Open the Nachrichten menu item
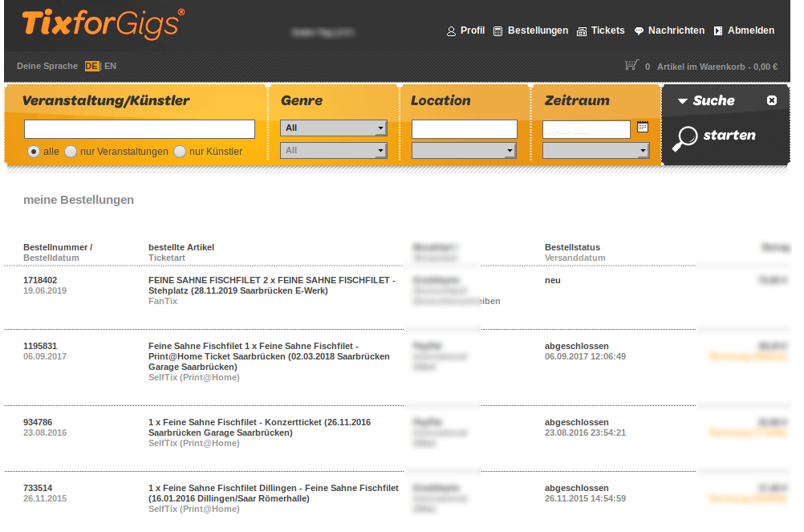This screenshot has height=532, width=804. 676,30
